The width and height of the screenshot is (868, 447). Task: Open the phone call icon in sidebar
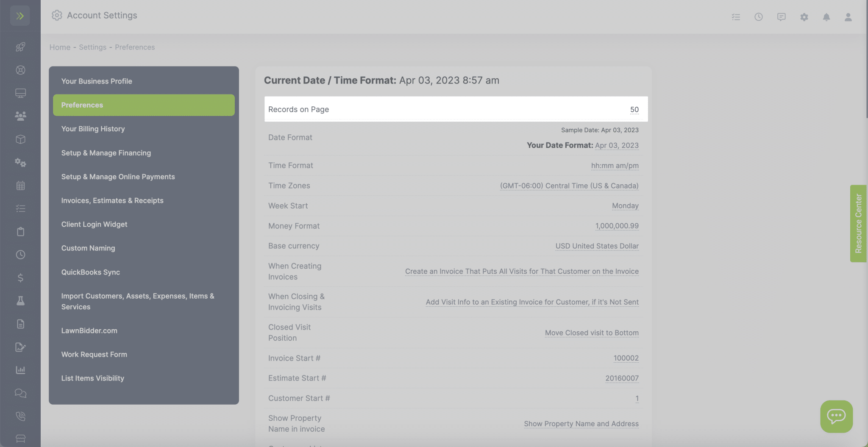(20, 416)
